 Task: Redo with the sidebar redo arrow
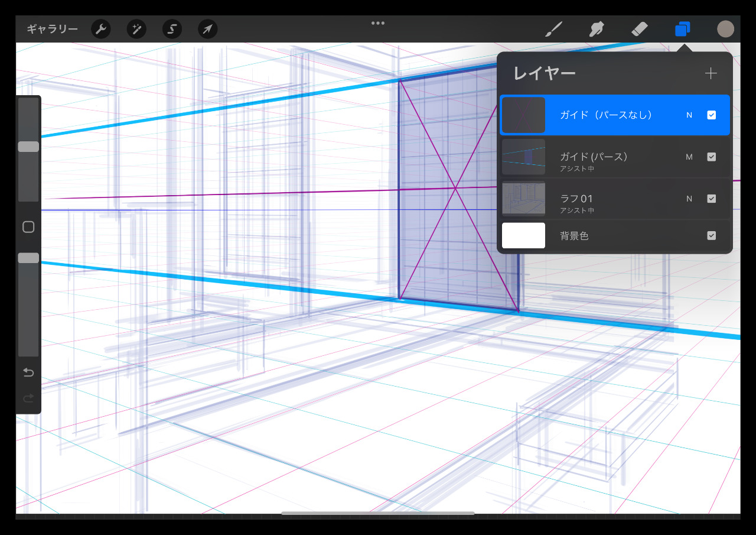click(x=28, y=398)
